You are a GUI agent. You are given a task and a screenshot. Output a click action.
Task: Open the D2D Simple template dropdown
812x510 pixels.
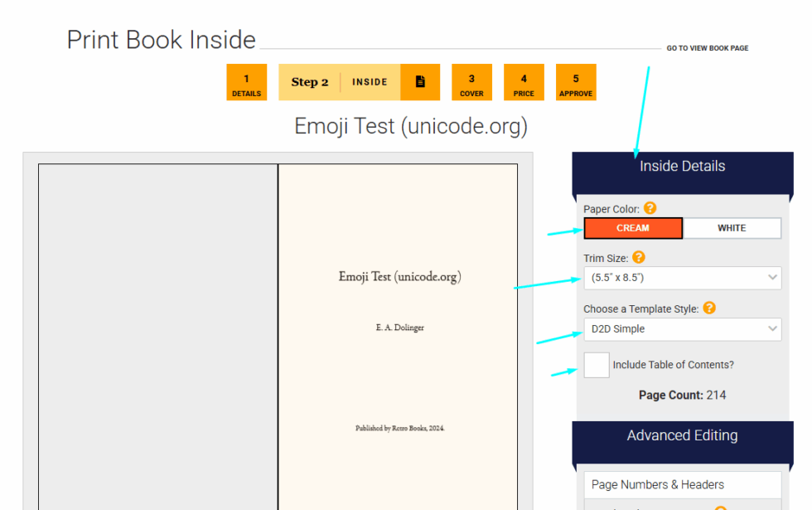(682, 329)
